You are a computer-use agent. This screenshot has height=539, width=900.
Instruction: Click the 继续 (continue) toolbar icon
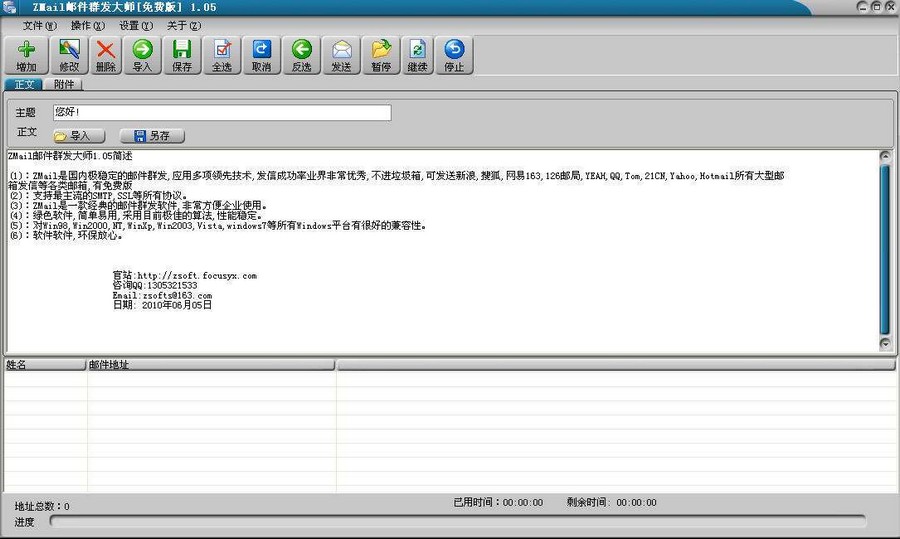[417, 55]
